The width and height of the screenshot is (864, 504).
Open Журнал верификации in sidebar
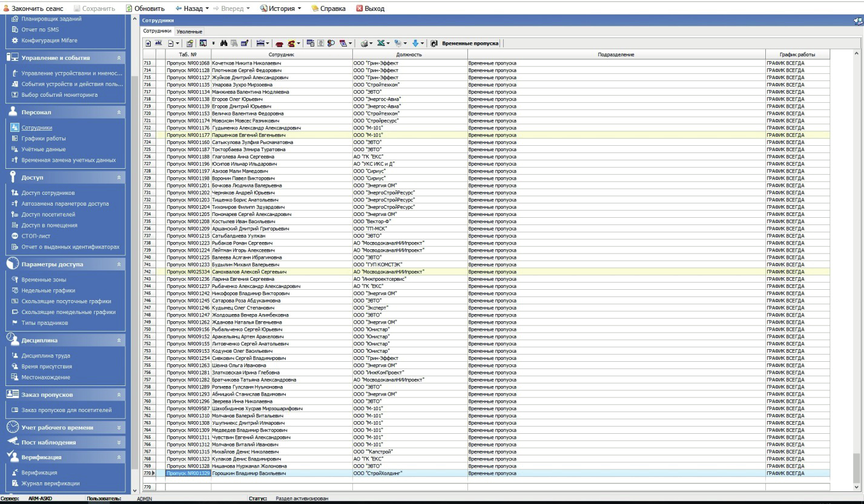[50, 483]
